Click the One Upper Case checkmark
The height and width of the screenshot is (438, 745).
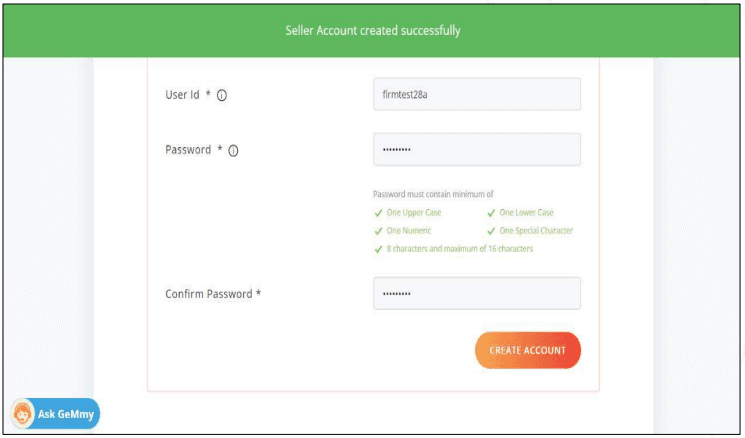click(378, 213)
